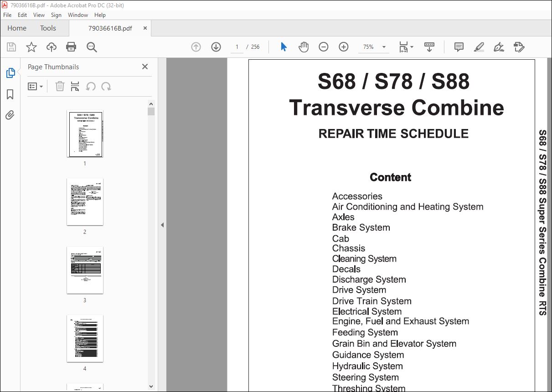
Task: Zoom in with plus icon
Action: click(344, 47)
